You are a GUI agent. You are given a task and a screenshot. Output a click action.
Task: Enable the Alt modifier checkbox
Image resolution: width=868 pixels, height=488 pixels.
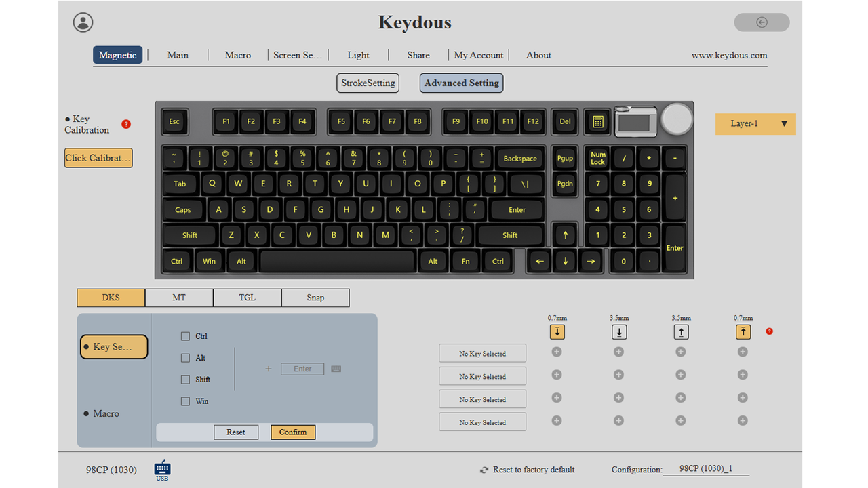click(x=185, y=358)
